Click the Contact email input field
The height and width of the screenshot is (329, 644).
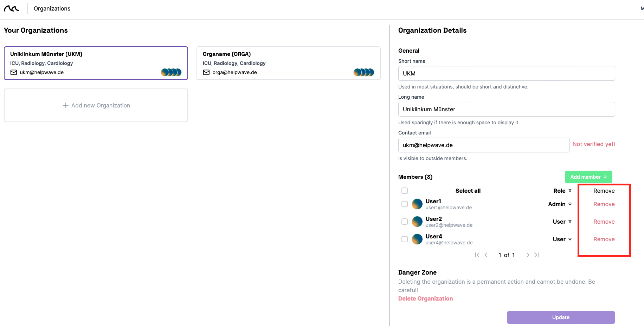(x=483, y=145)
